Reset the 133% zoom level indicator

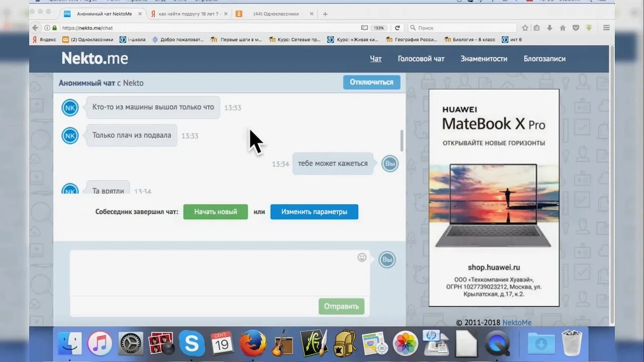coord(379,28)
